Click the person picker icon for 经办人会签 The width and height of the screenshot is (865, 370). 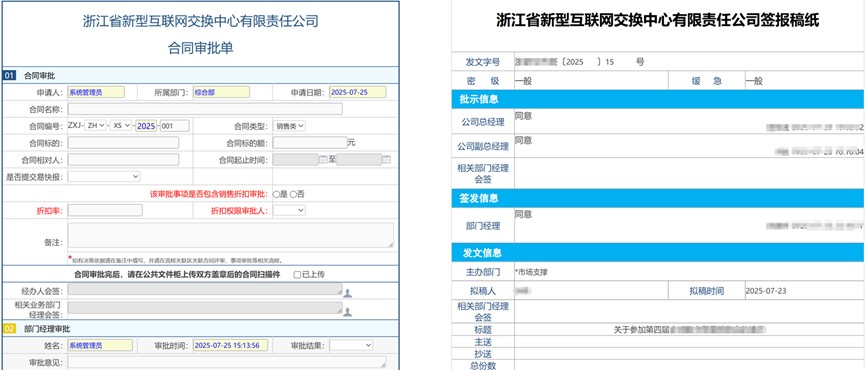coord(348,293)
